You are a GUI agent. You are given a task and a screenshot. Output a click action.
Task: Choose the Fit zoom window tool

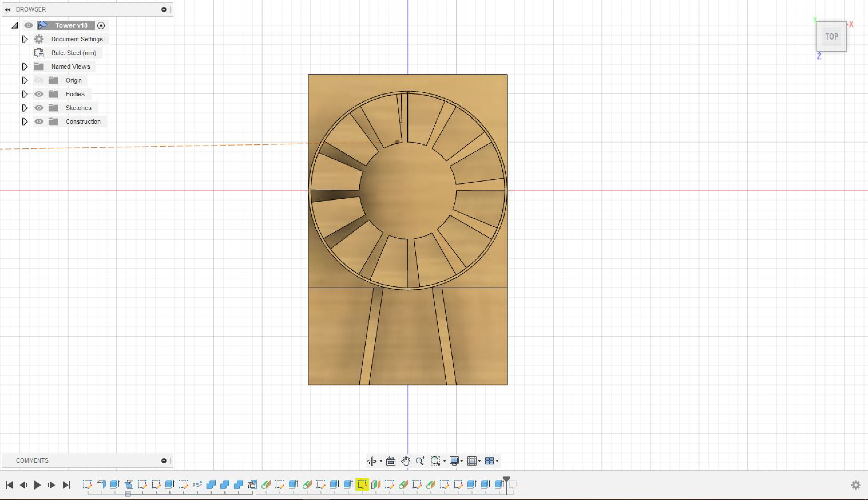coord(435,461)
